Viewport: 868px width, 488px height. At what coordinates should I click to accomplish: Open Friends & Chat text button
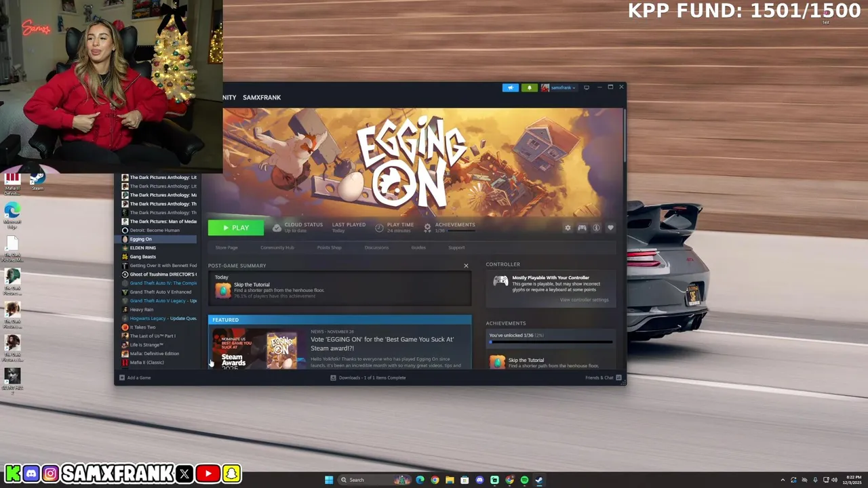pyautogui.click(x=599, y=378)
